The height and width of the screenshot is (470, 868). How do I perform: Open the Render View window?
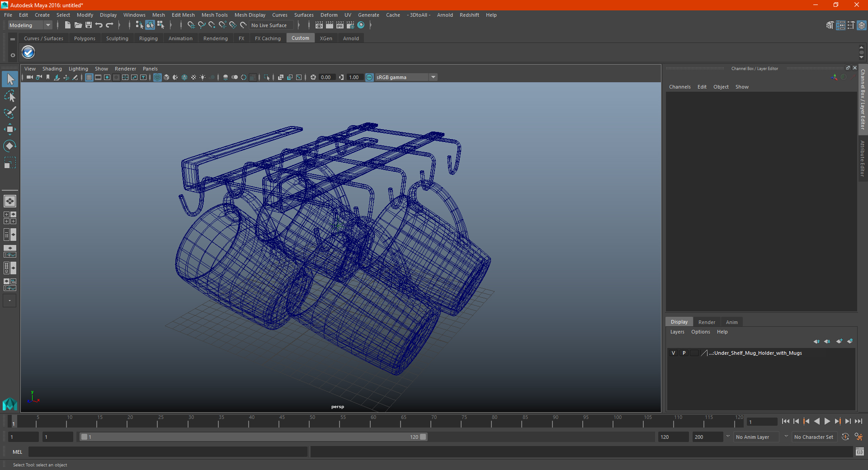click(319, 25)
